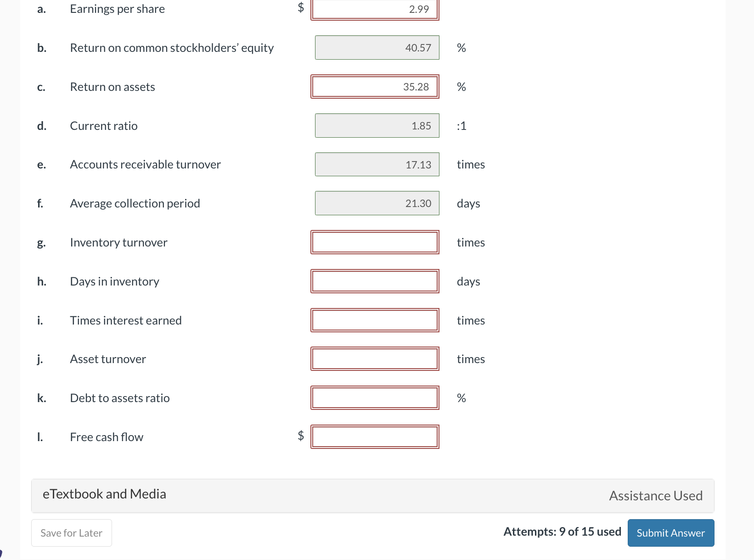This screenshot has height=560, width=754.
Task: Click the Free cash flow dollar field
Action: (374, 437)
